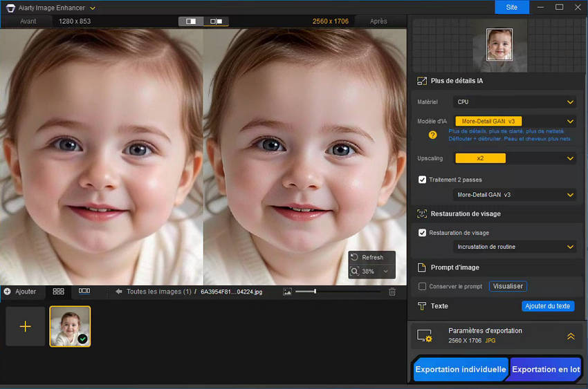Click the navigator preview thumbnail

click(x=499, y=44)
